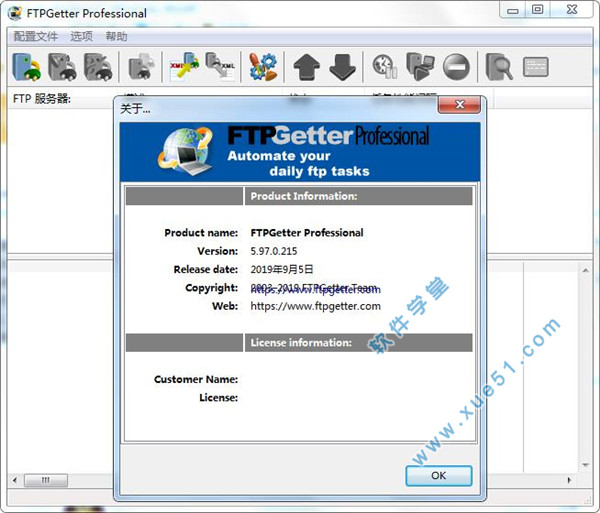
Task: Maximize the FTPGetter Professional main window
Action: pos(538,10)
